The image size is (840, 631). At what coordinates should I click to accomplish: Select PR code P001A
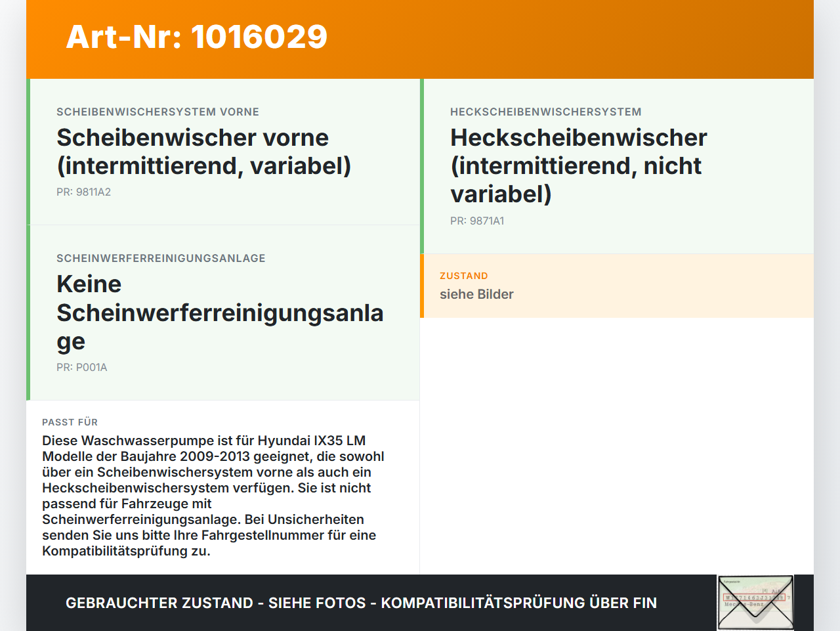[81, 367]
